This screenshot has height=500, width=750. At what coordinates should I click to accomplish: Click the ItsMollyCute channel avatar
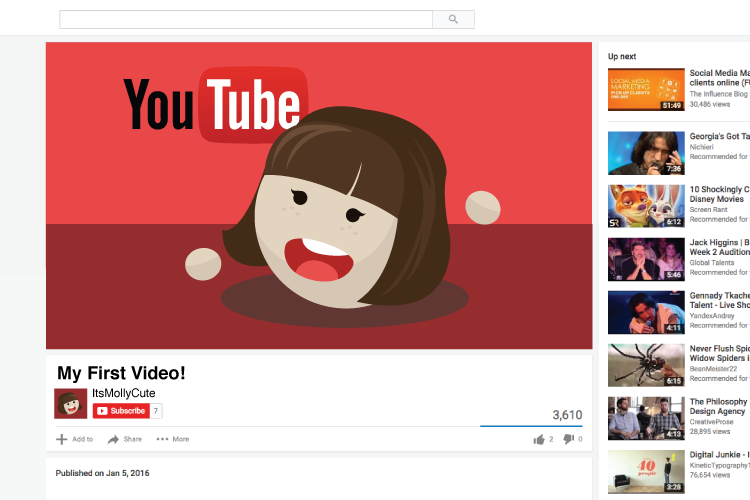coord(70,404)
